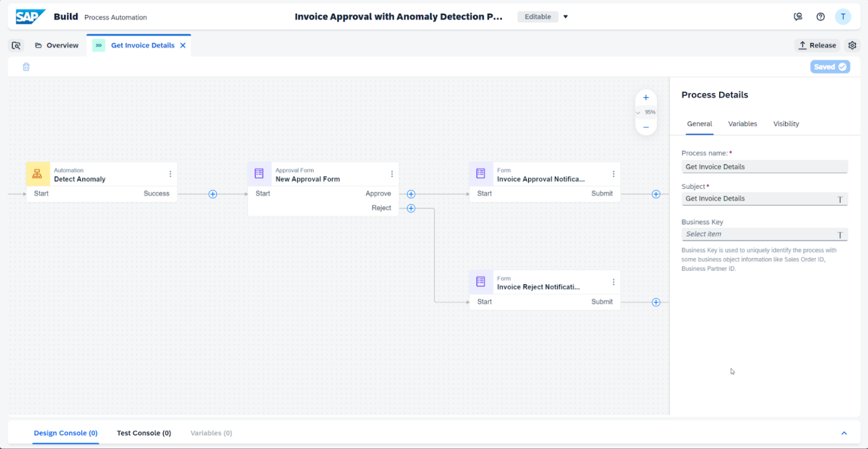
Task: Open the zoom percentage 95% dropdown
Action: (x=646, y=113)
